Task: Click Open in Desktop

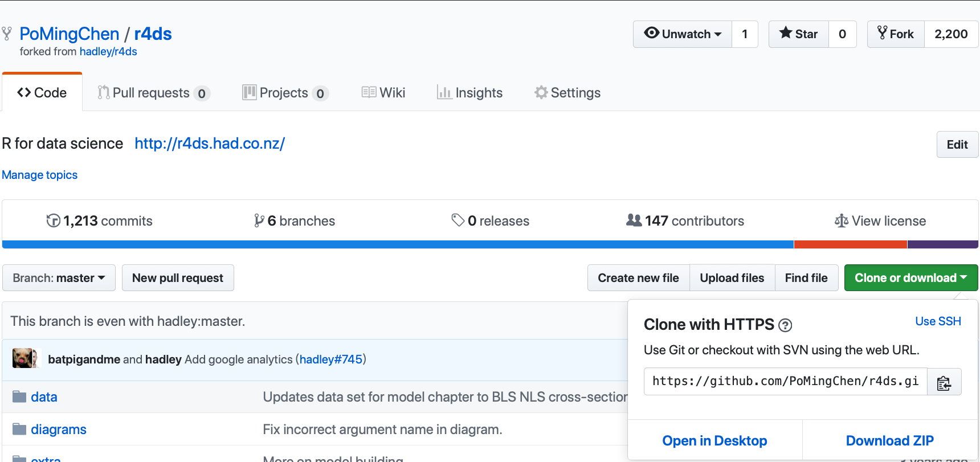Action: click(x=714, y=441)
